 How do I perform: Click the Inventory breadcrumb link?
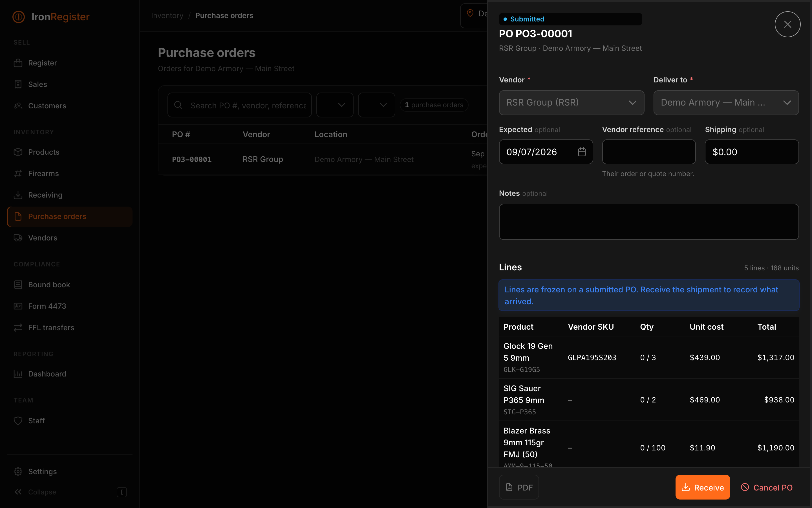coord(167,16)
